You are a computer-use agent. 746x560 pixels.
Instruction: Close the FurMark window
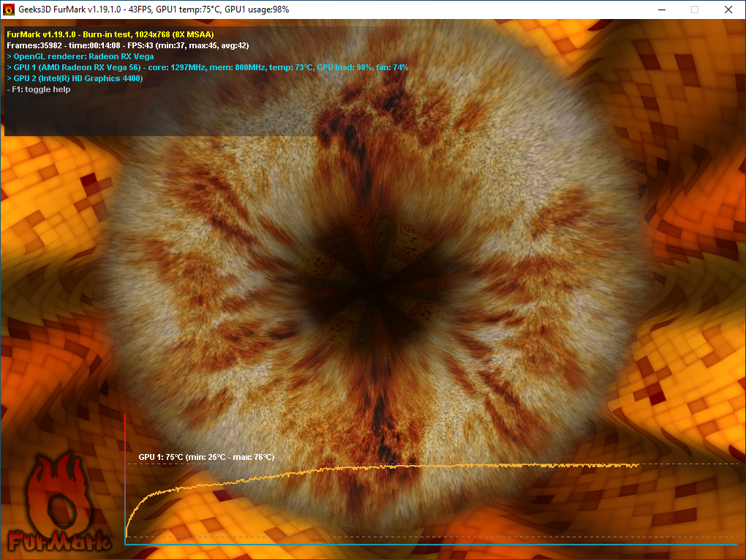pos(728,10)
